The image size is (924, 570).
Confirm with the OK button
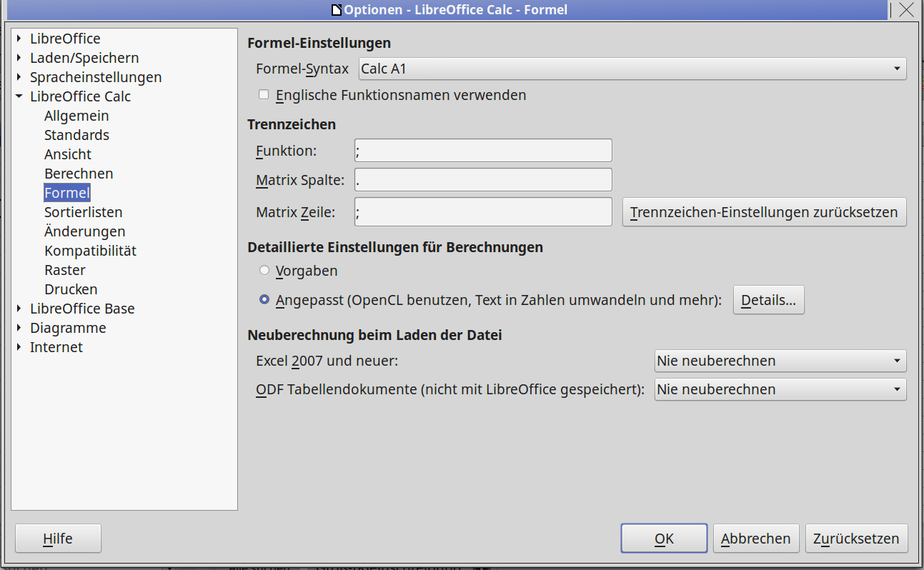(664, 539)
